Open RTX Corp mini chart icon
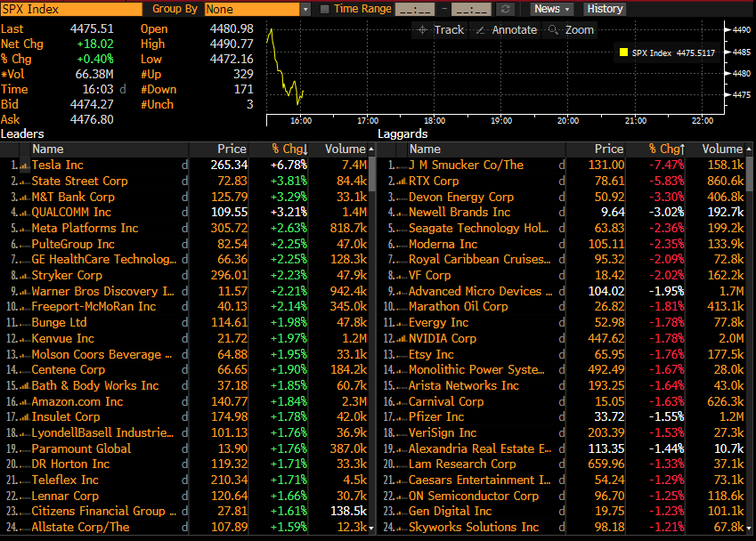 [x=401, y=182]
